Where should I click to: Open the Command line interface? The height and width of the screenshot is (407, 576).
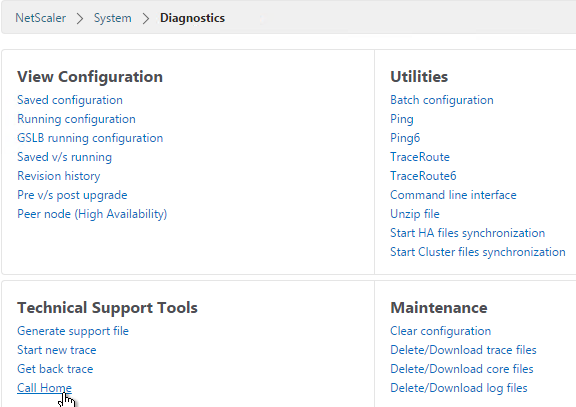point(453,195)
